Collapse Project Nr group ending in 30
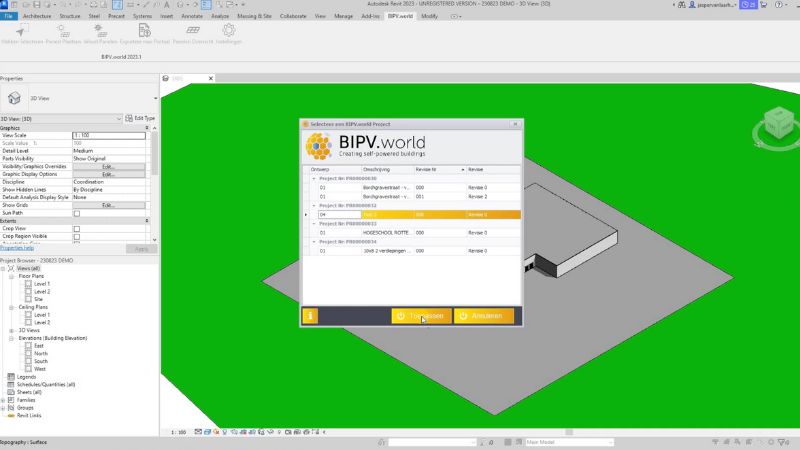This screenshot has height=450, width=800. point(314,179)
